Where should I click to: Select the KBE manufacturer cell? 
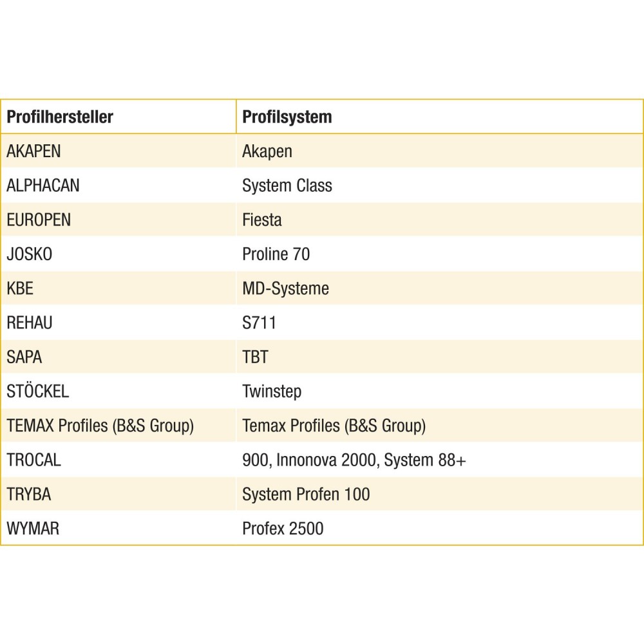pos(20,289)
